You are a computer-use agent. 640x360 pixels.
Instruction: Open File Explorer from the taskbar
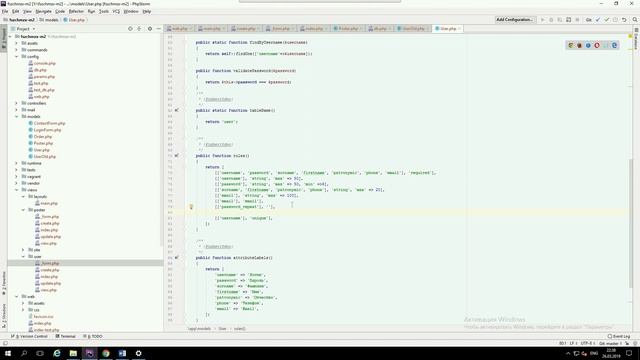click(73, 353)
